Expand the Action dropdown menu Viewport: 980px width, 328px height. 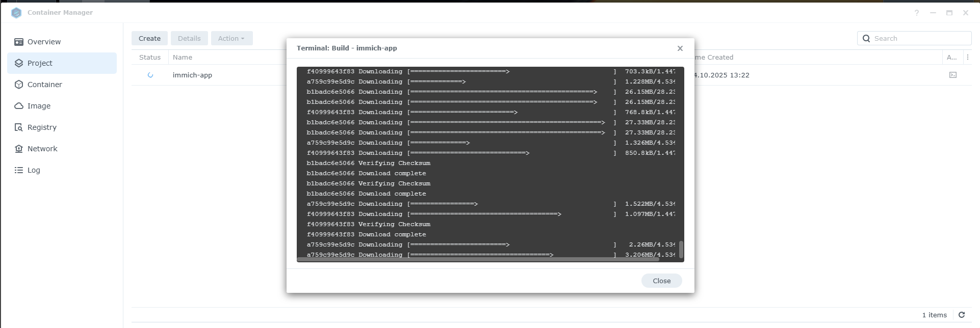231,38
